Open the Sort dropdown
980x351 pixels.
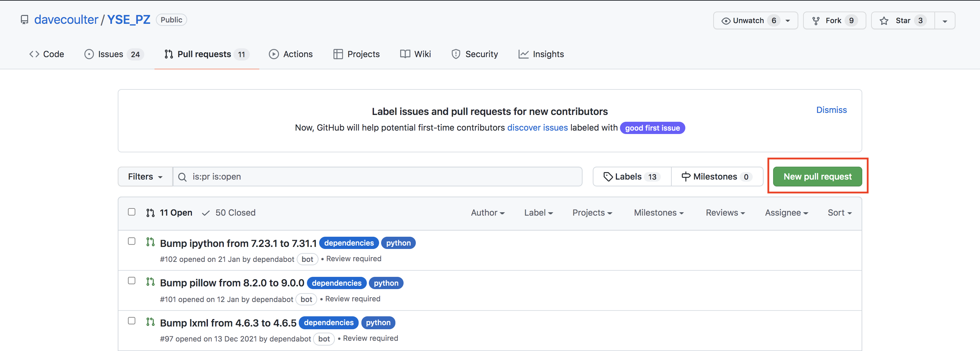pos(839,213)
